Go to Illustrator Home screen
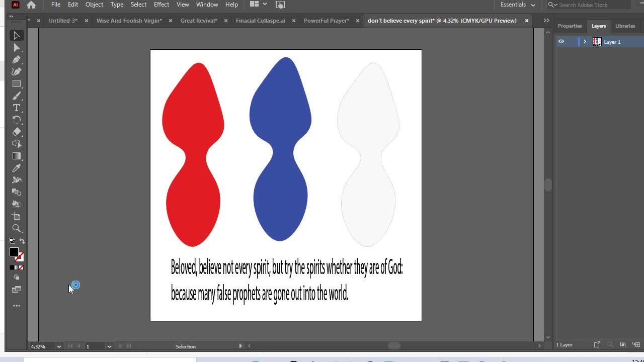This screenshot has height=362, width=644. tap(31, 5)
